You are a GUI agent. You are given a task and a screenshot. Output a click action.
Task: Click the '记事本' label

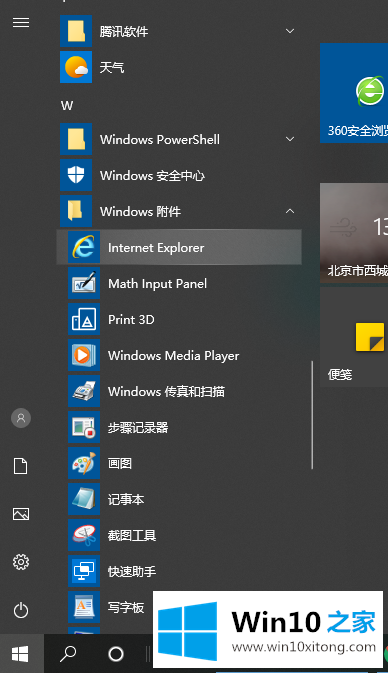[x=126, y=500]
